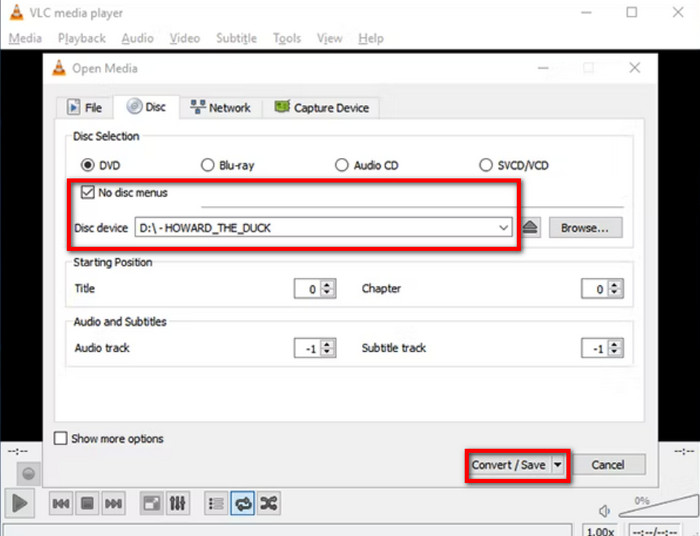
Task: Click the VLC cone icon in main window title
Action: (17, 12)
